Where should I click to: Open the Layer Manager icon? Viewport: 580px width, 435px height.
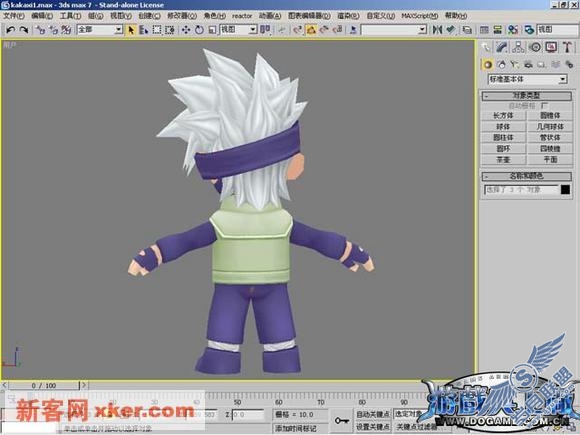pyautogui.click(x=467, y=30)
